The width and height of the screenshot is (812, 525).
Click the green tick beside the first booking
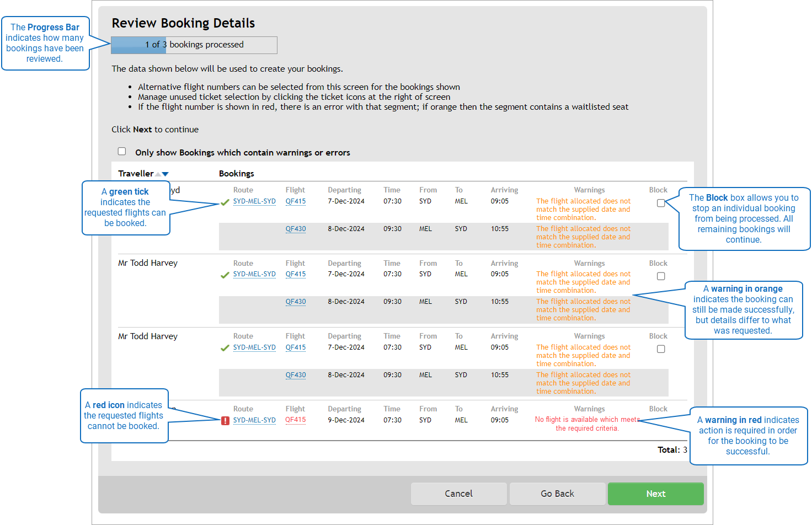(x=224, y=202)
